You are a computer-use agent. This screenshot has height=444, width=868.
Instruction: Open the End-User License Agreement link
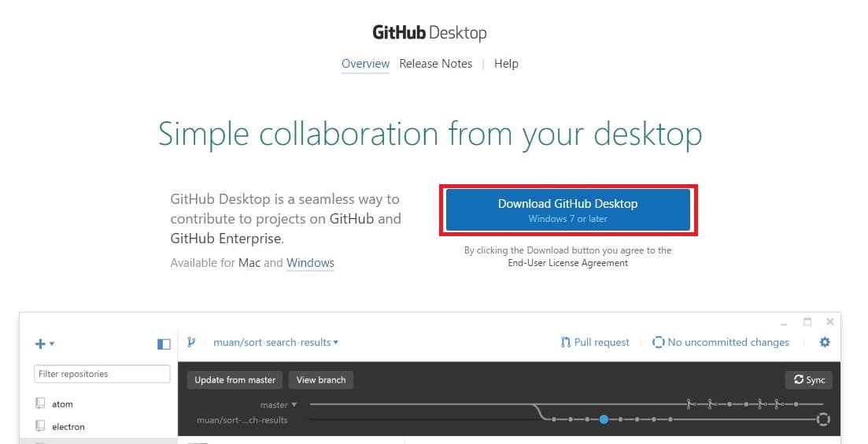click(568, 263)
